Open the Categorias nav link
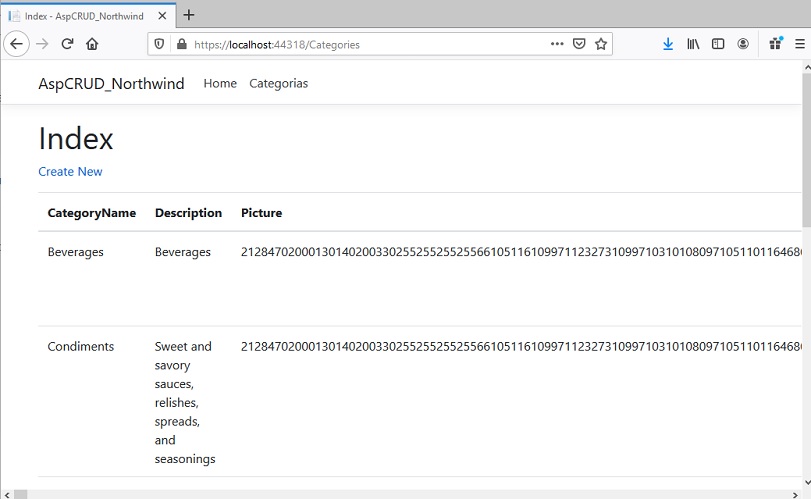The image size is (811, 499). (x=278, y=83)
